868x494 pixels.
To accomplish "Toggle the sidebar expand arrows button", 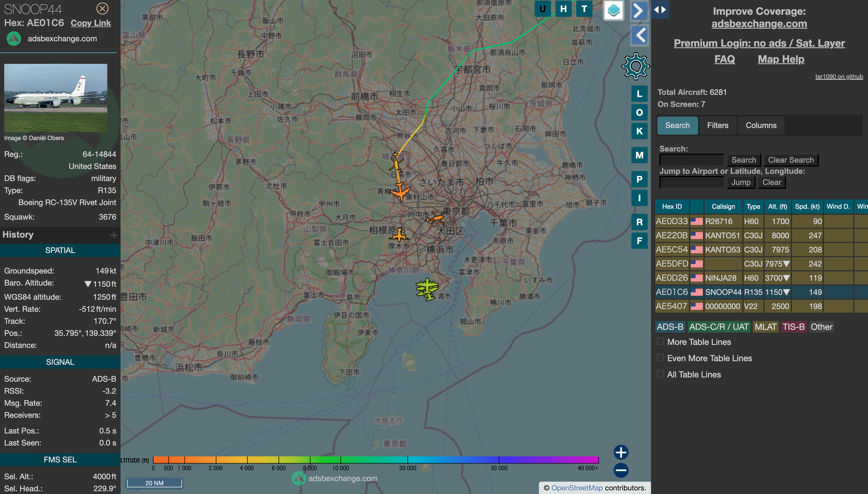I will click(660, 10).
